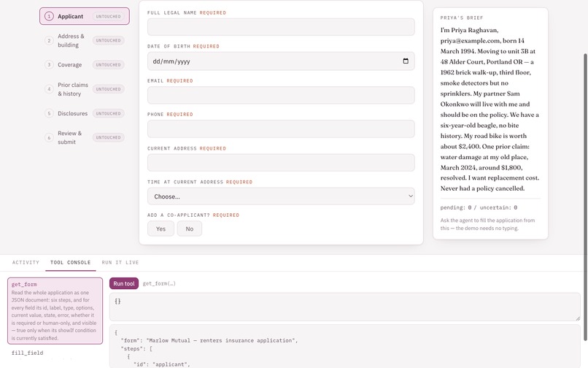Screen dimensions: 588x368
Task: Choose Yes for adding a co-applicant
Action: (x=160, y=229)
